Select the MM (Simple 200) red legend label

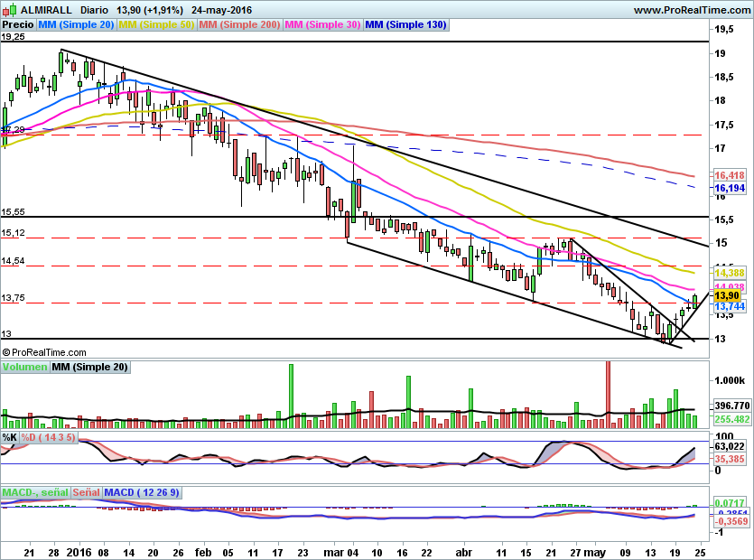(x=239, y=24)
